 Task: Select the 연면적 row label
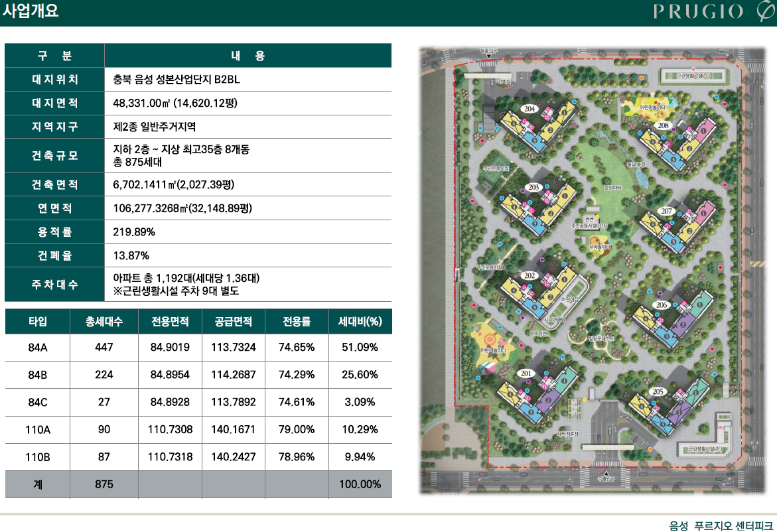(54, 208)
